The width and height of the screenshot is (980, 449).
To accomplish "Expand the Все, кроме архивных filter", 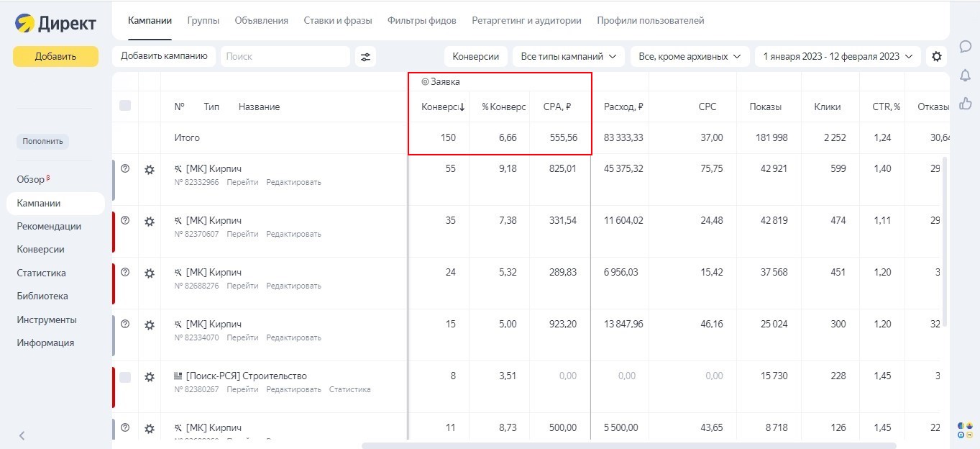I will [x=689, y=55].
